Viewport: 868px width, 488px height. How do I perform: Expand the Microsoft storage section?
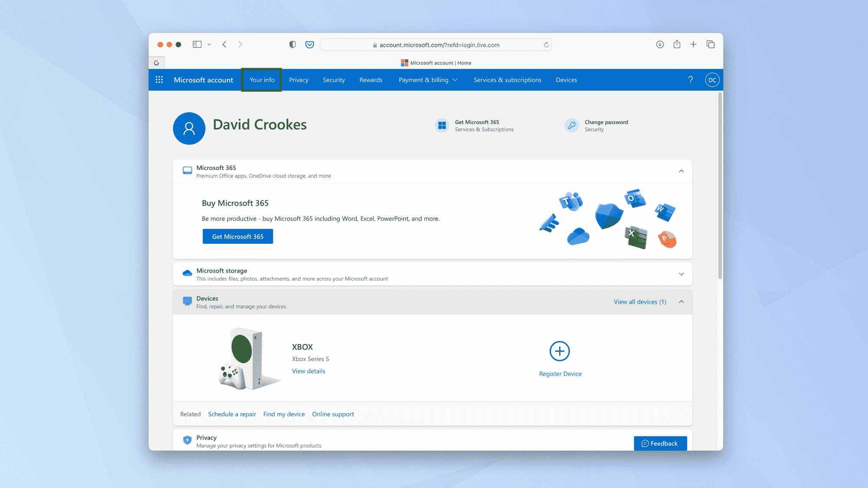pos(681,274)
